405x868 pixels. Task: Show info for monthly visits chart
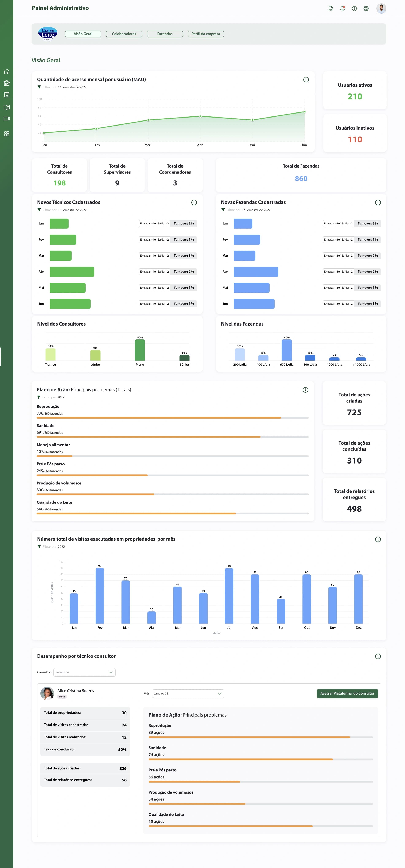(378, 539)
